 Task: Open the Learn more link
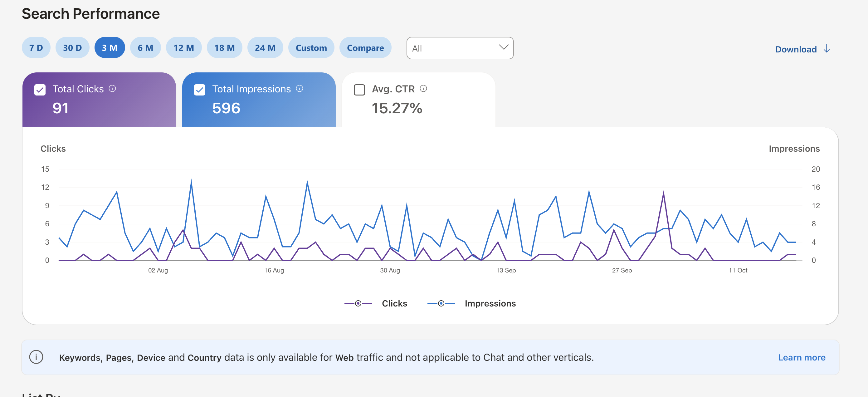802,357
